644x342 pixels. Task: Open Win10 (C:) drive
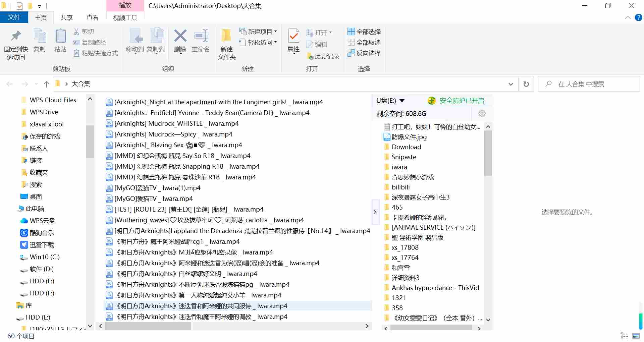click(x=40, y=257)
